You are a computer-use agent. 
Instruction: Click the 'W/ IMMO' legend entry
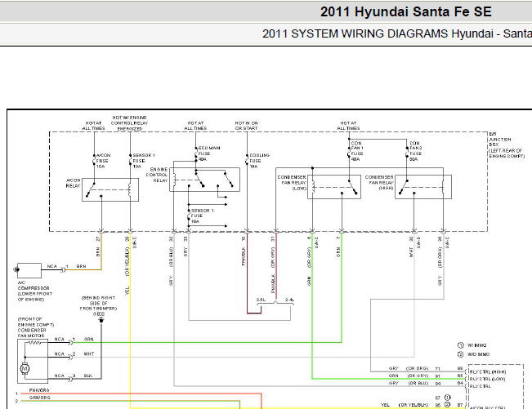(x=472, y=345)
